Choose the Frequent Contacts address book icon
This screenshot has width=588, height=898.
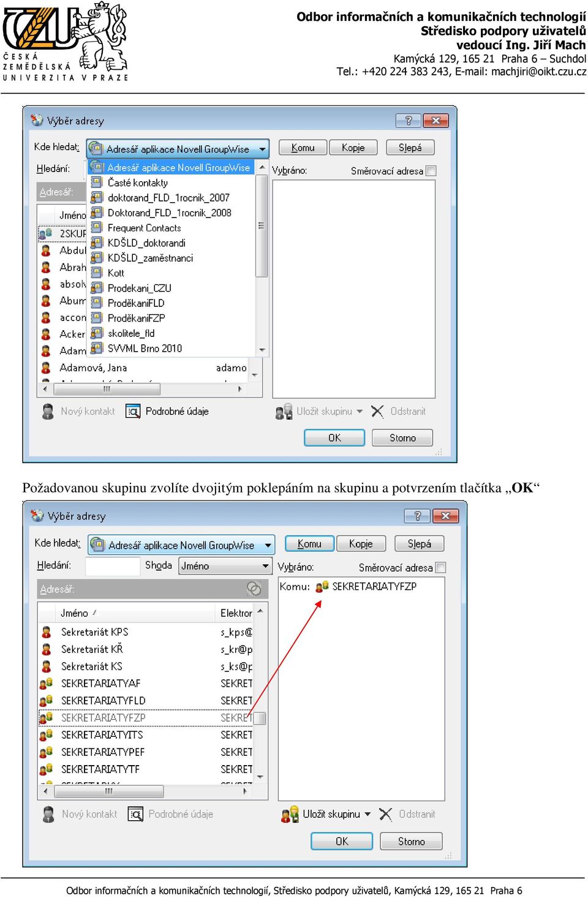[x=97, y=228]
